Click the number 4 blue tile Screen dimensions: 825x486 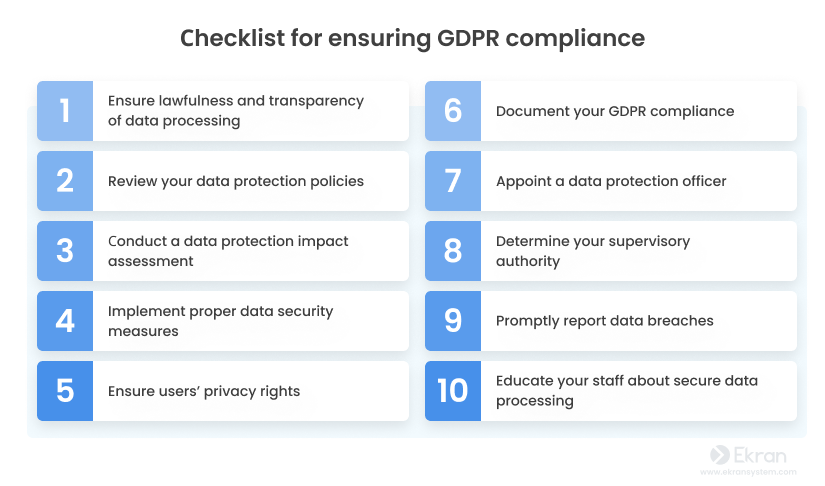(65, 321)
